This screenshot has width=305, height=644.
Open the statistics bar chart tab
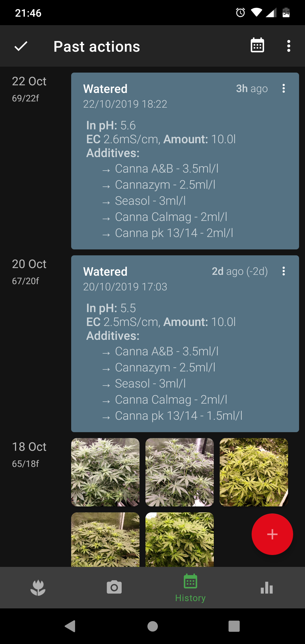coord(267,588)
